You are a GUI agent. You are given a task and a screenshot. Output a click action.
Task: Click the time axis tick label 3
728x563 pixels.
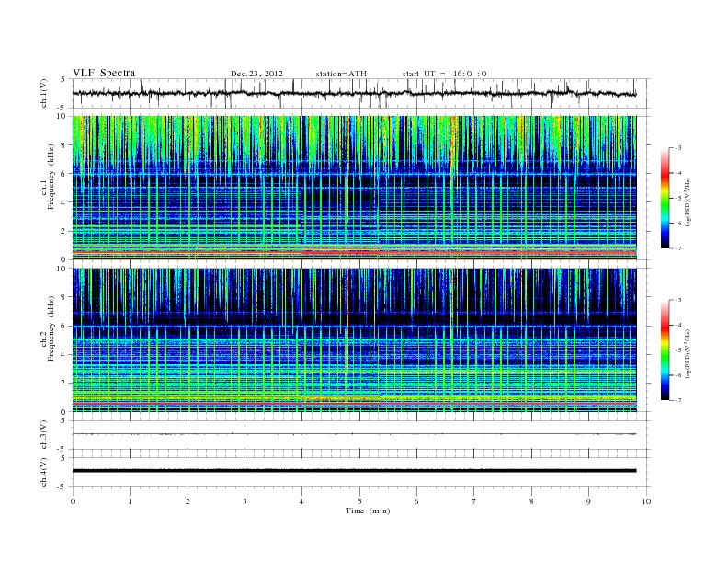click(x=245, y=501)
